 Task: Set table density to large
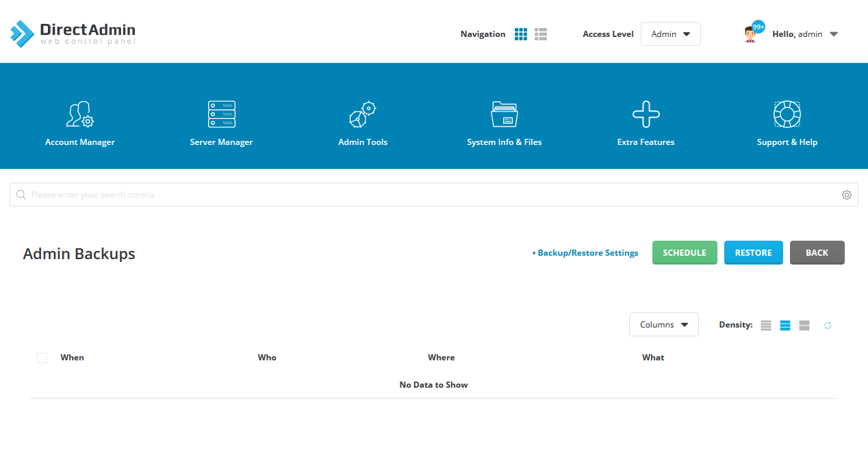click(x=804, y=325)
